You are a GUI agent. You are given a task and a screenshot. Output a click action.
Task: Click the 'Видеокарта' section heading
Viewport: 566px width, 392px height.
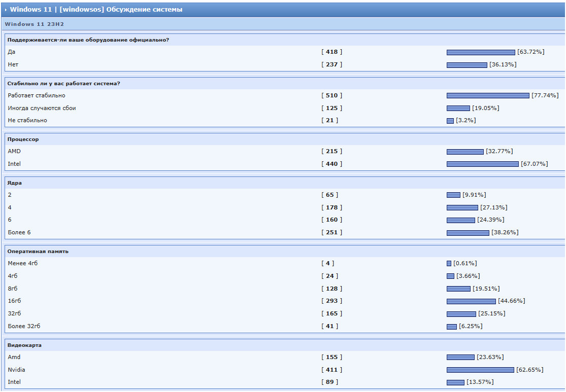pos(24,345)
